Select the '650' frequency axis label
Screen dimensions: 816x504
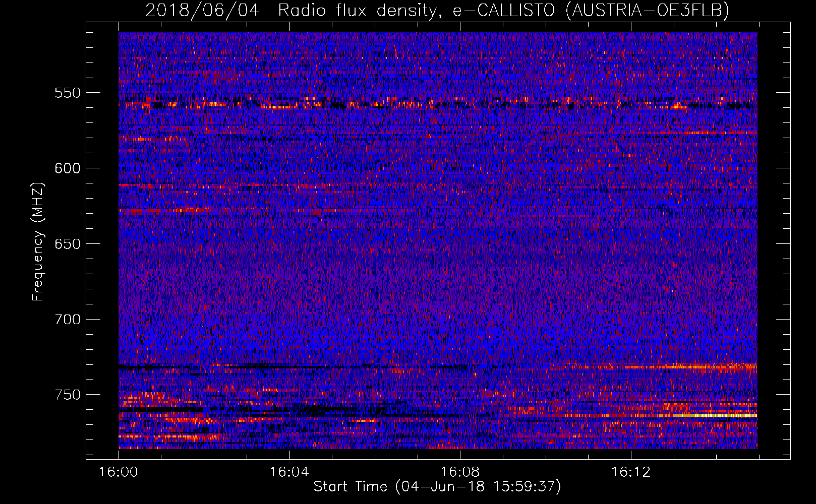pos(68,244)
